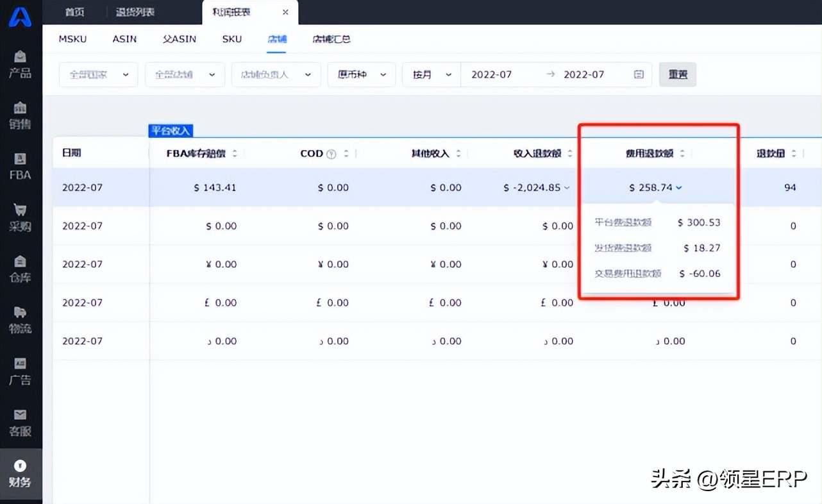
Task: Open the calendar date picker icon
Action: 638,74
